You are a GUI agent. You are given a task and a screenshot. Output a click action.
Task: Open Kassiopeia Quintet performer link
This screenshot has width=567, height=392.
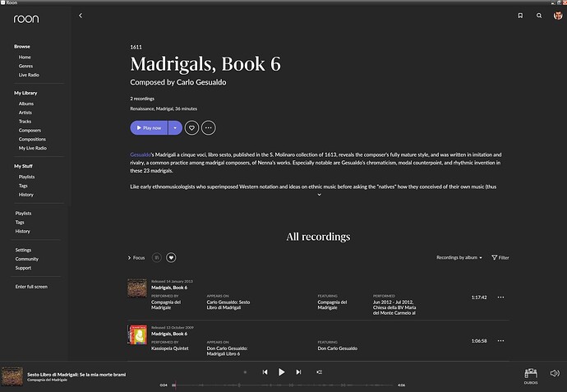pos(170,348)
